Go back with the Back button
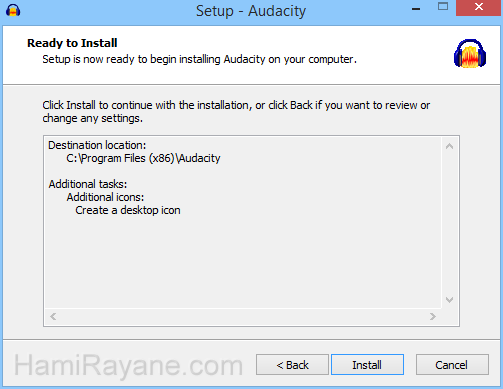 (x=292, y=365)
